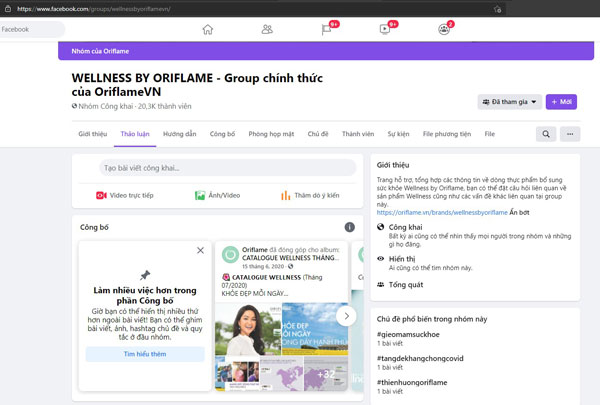Open hashtag #gieomamsuckhoe
The image size is (600, 405).
(408, 334)
